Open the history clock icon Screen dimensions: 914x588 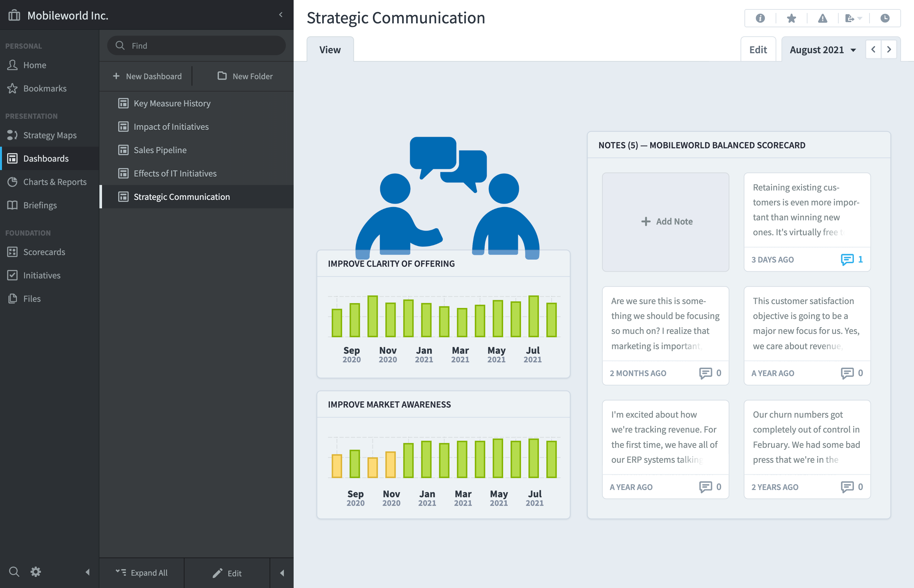pyautogui.click(x=884, y=18)
